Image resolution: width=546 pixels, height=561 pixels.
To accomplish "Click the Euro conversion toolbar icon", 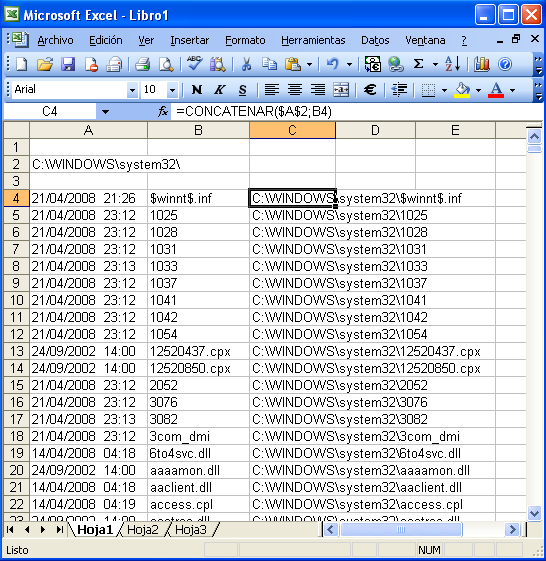I will pyautogui.click(x=373, y=64).
